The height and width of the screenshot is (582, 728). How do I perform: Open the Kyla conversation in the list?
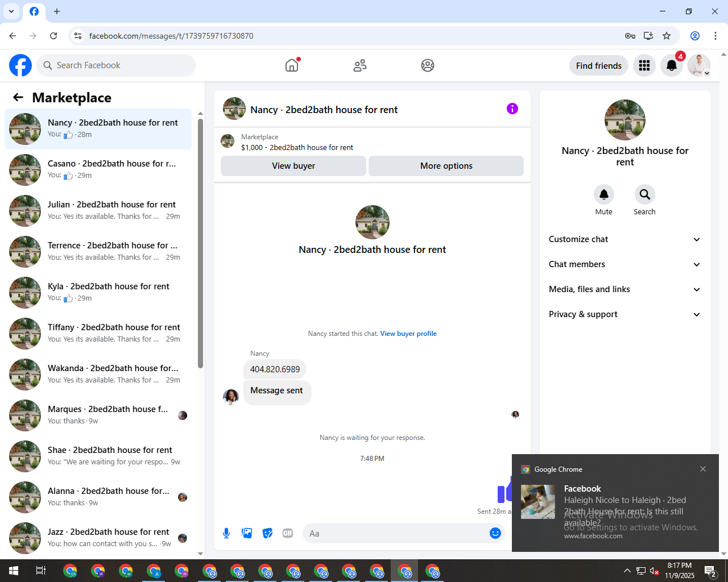[98, 293]
